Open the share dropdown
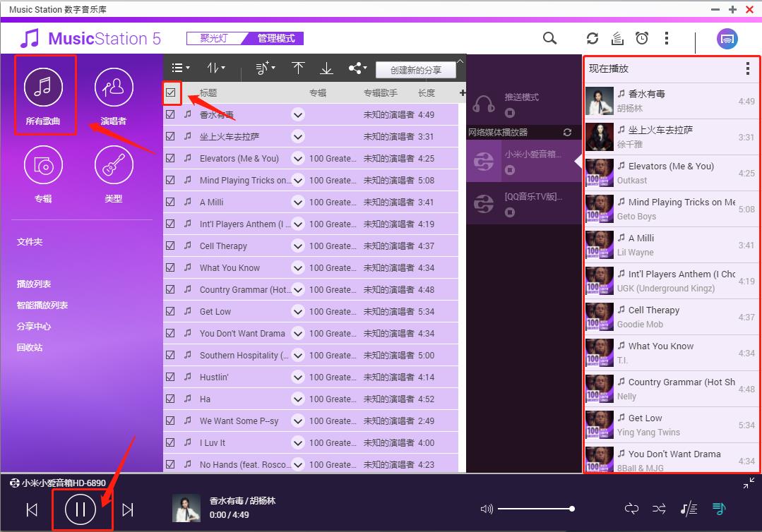762x532 pixels. pyautogui.click(x=357, y=68)
